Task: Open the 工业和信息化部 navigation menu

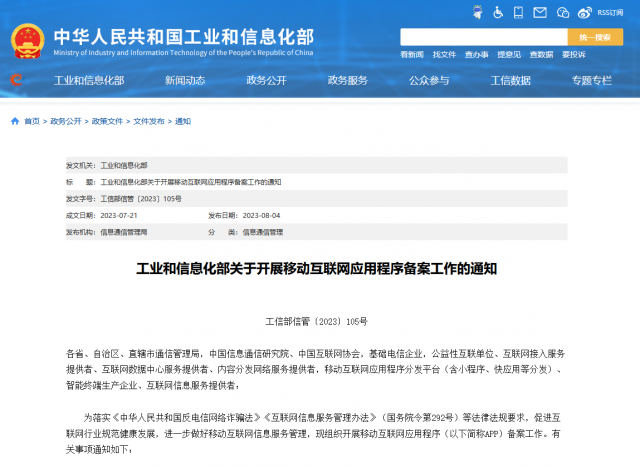Action: [x=89, y=80]
